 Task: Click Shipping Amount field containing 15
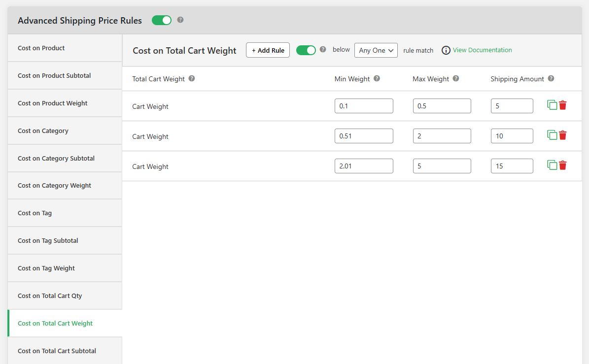pos(512,166)
